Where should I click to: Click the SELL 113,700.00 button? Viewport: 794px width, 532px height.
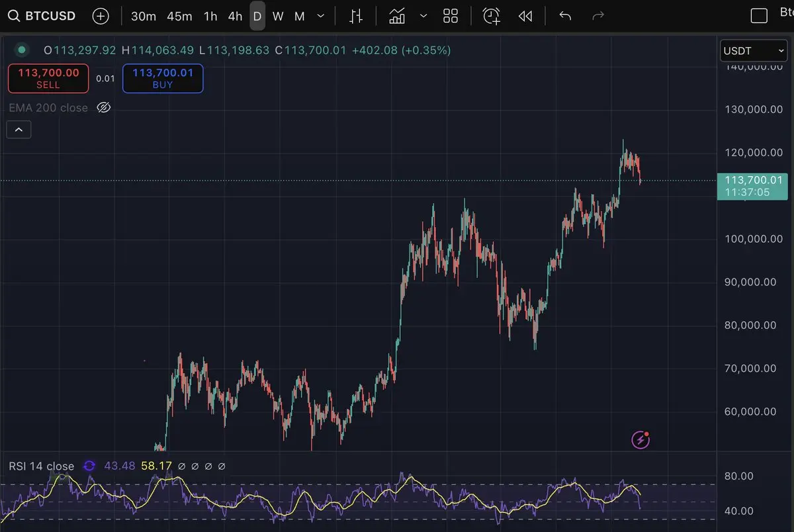point(48,78)
